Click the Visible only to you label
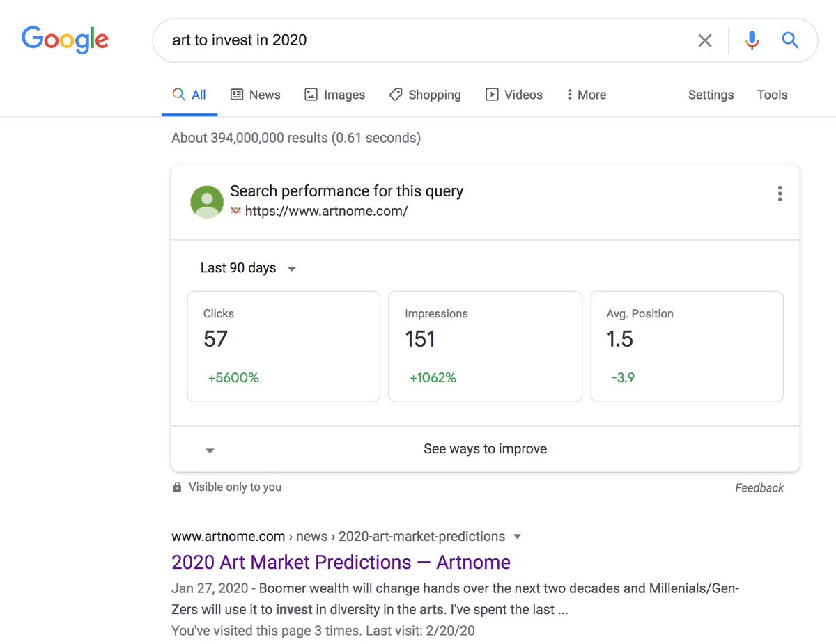The image size is (836, 644). click(x=235, y=487)
